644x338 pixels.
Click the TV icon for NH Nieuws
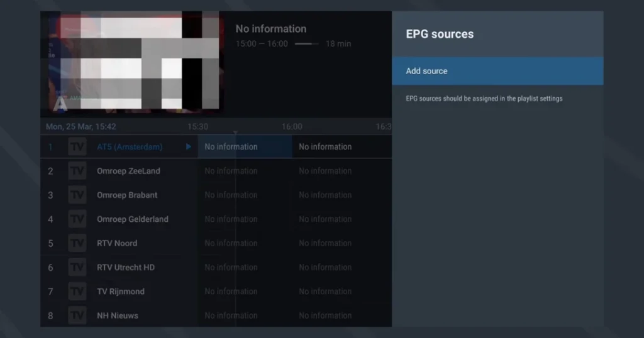click(77, 316)
